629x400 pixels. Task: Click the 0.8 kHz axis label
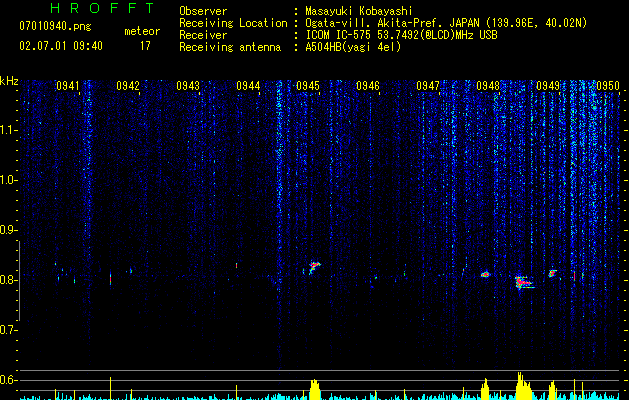coord(8,280)
